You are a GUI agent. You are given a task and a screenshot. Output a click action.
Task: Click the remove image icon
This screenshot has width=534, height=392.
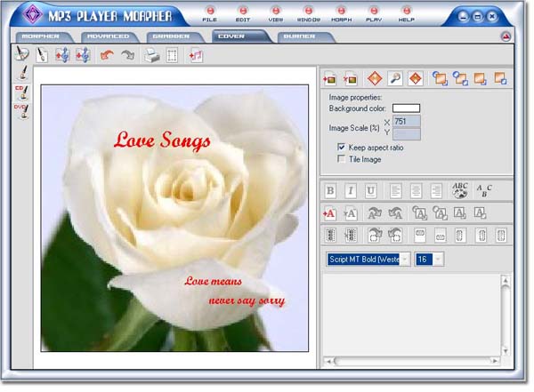350,79
